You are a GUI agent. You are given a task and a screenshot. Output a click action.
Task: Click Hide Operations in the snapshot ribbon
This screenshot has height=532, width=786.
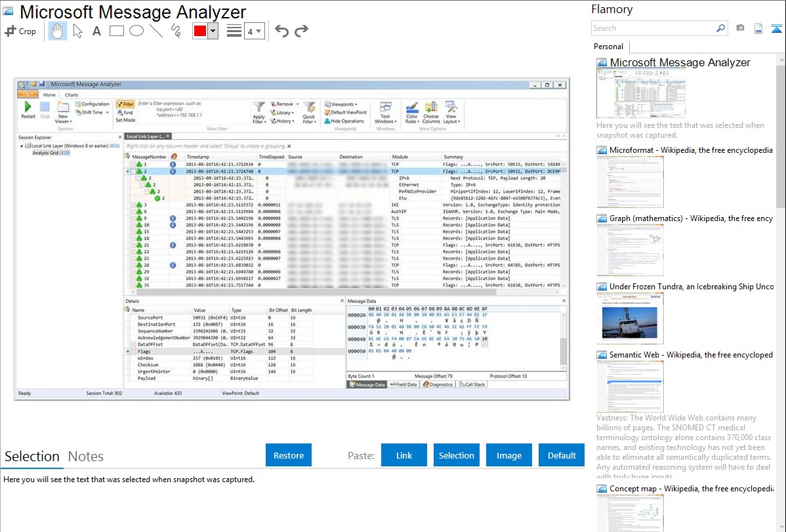coord(344,121)
